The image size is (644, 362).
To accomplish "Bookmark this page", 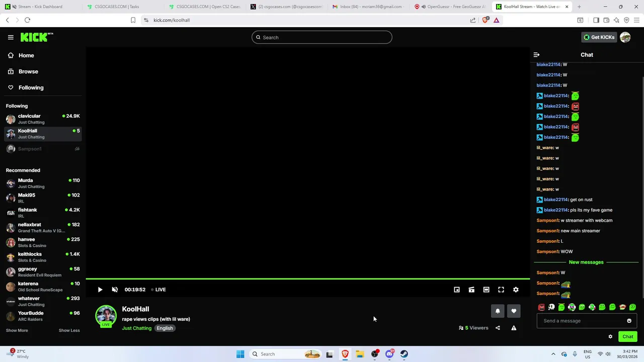I will [x=133, y=20].
